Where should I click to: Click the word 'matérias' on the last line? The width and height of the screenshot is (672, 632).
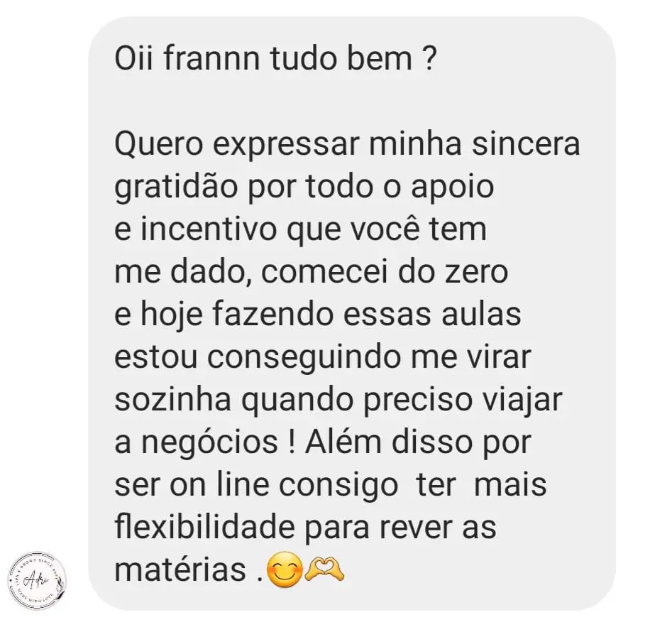180,570
